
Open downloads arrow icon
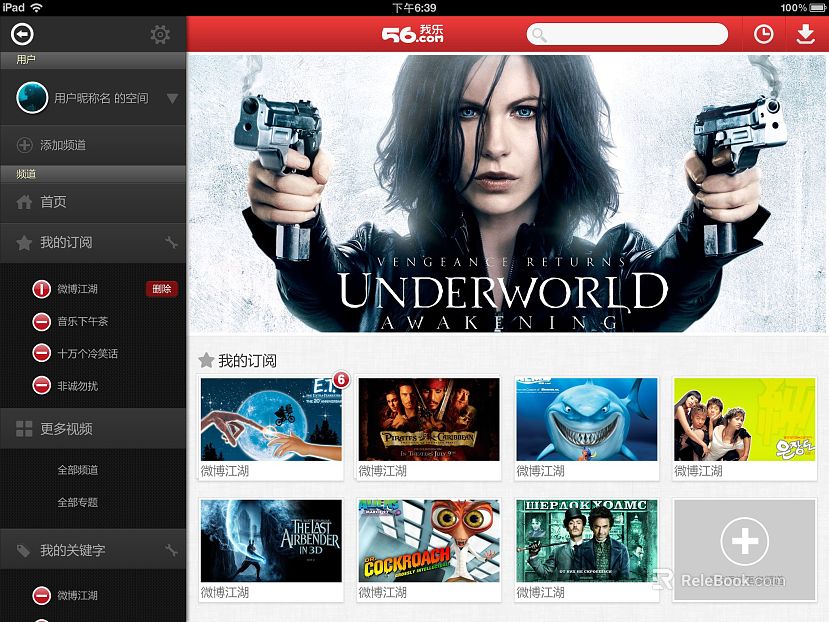click(805, 34)
